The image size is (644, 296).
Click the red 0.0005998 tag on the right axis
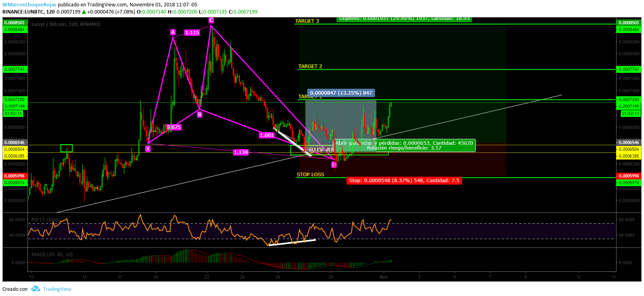629,176
